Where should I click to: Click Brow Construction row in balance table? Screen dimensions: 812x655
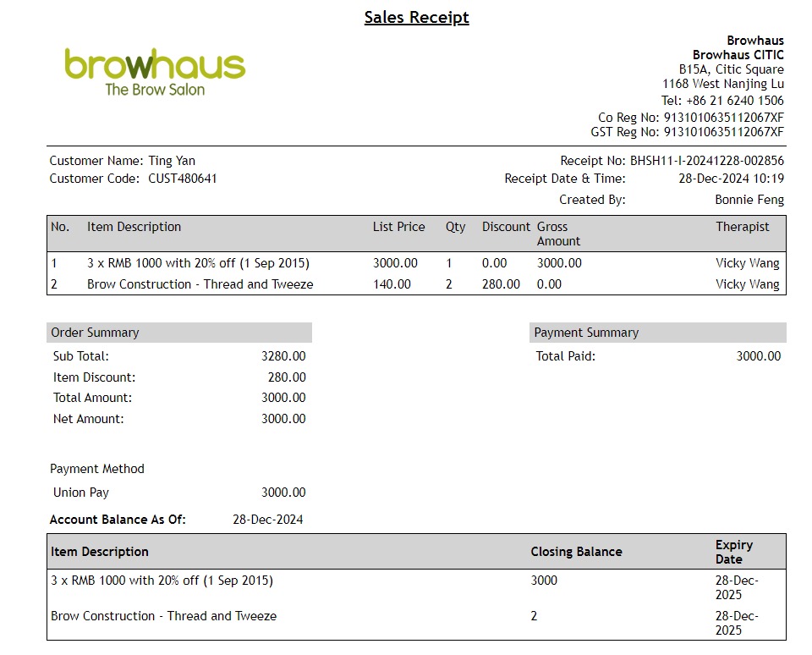[x=416, y=622]
